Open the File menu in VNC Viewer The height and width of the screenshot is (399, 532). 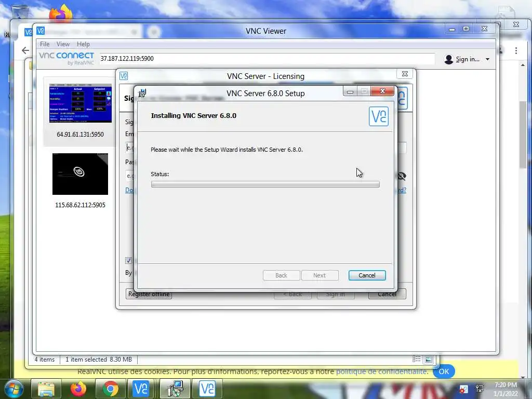(x=45, y=44)
